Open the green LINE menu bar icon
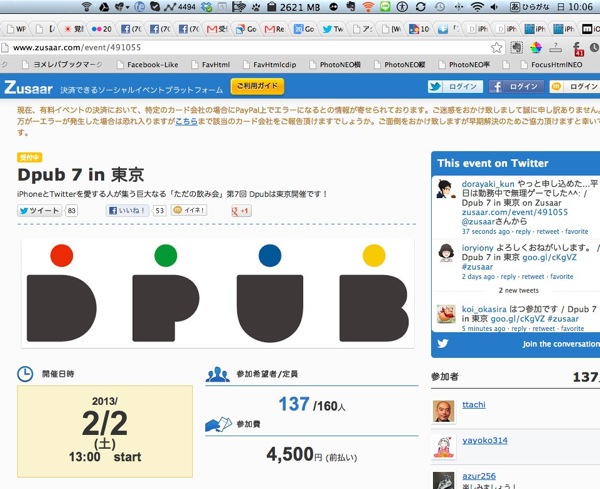This screenshot has width=600, height=489. point(385,7)
